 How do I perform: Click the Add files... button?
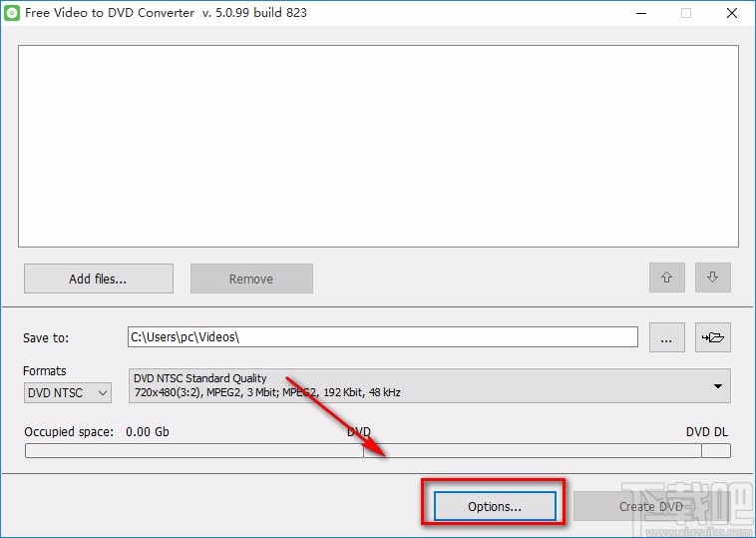(x=99, y=278)
